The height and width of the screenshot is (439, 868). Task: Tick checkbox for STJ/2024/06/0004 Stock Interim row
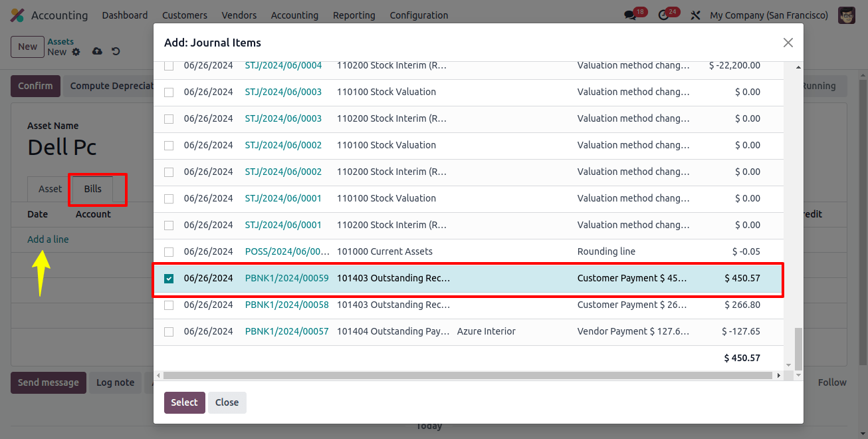[x=169, y=66]
